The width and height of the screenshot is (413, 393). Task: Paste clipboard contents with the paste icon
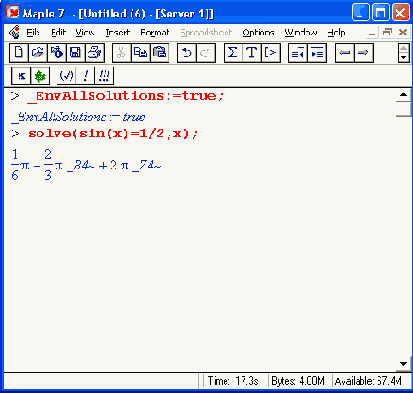pos(160,53)
